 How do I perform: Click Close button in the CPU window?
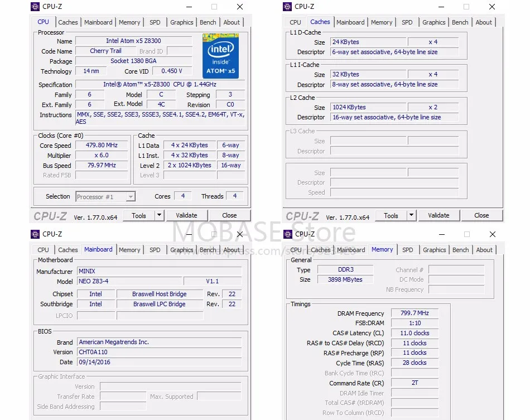229,215
